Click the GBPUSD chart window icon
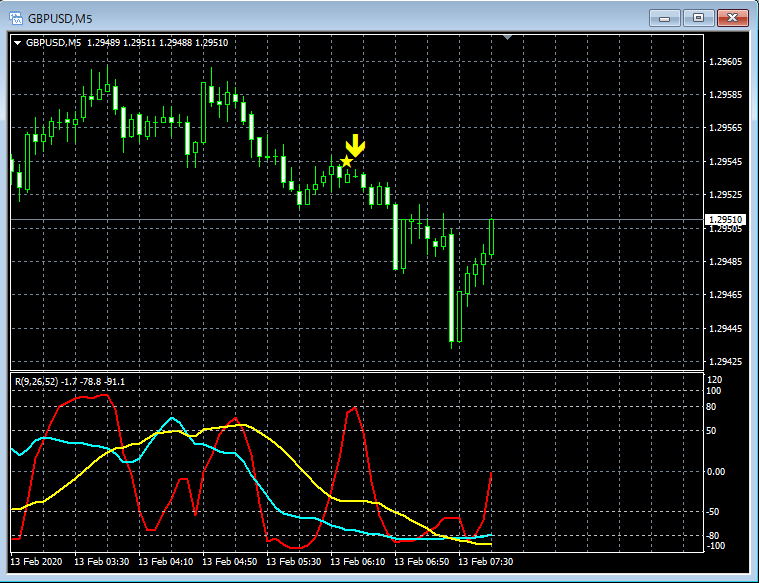This screenshot has height=583, width=759. (16, 18)
